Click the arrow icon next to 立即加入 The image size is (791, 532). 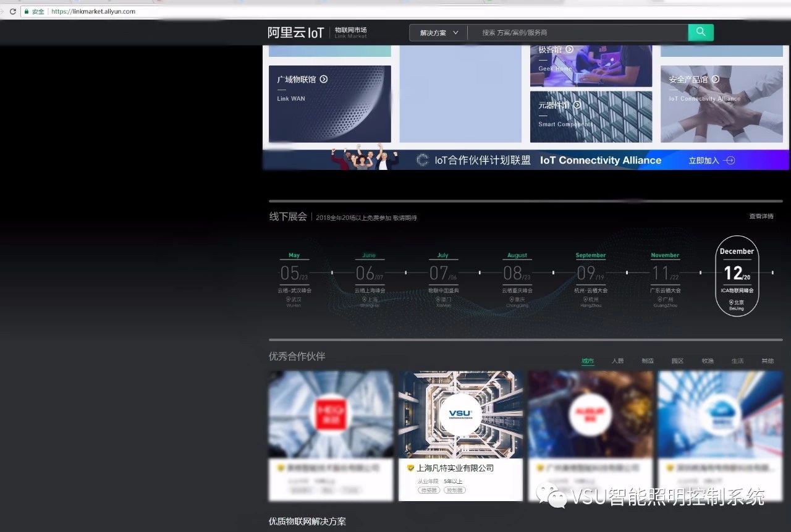729,160
